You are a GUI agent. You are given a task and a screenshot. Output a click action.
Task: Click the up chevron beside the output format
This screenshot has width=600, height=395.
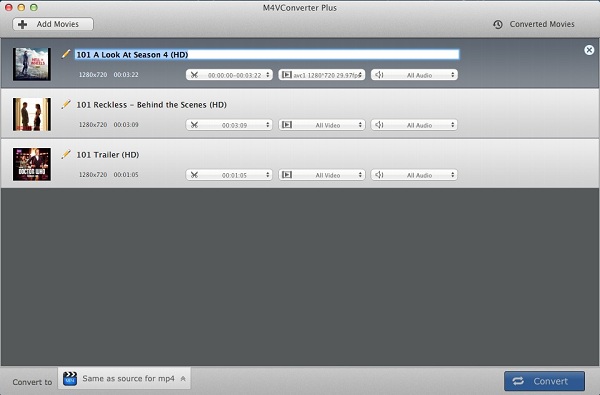[183, 379]
